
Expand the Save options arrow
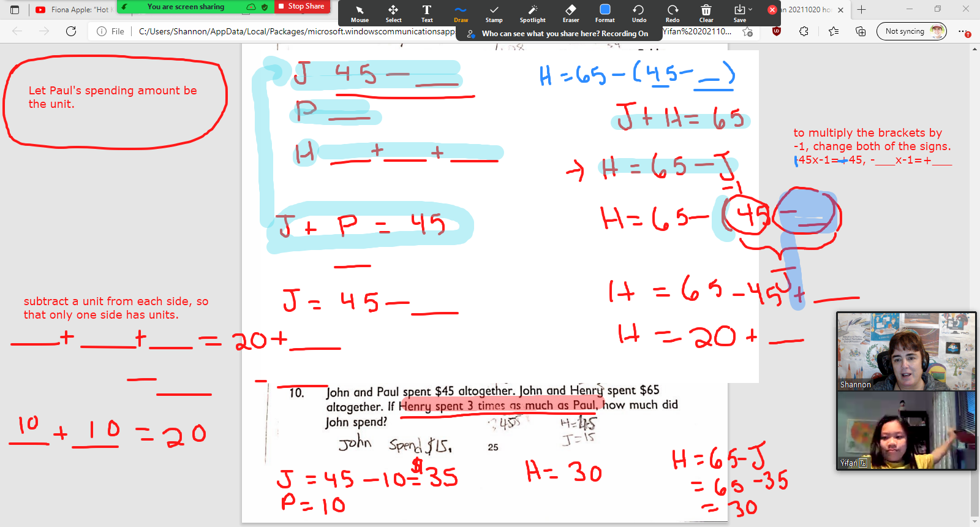pos(750,9)
